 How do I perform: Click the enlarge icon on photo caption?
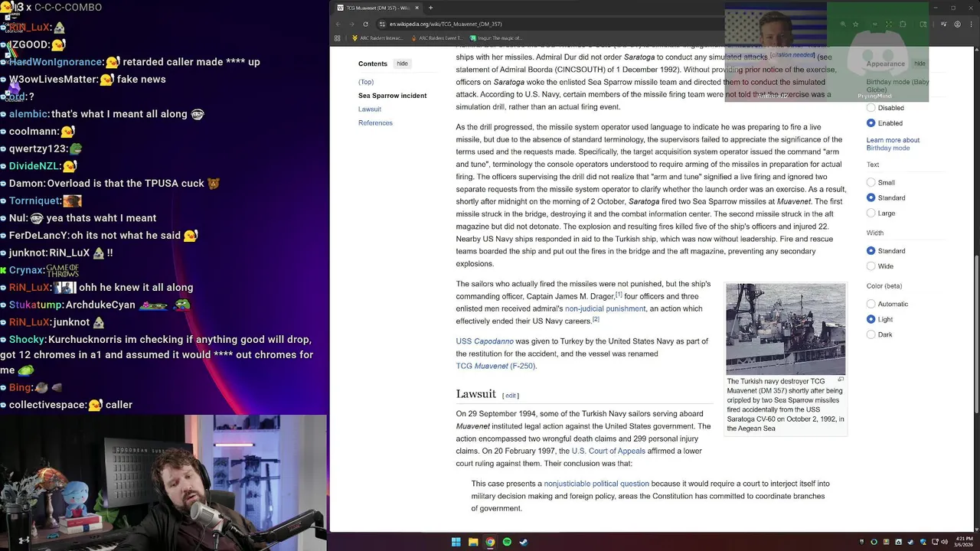point(841,380)
